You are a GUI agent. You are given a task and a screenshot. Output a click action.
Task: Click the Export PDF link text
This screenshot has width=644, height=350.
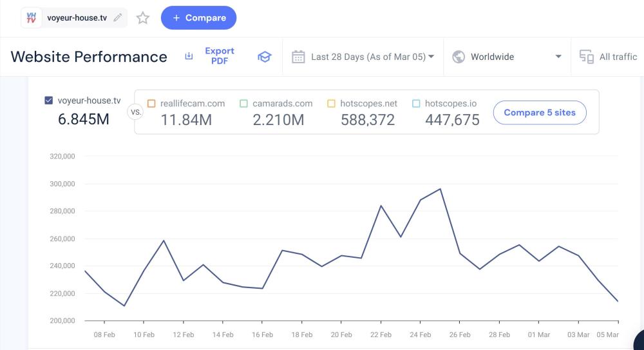(x=219, y=56)
